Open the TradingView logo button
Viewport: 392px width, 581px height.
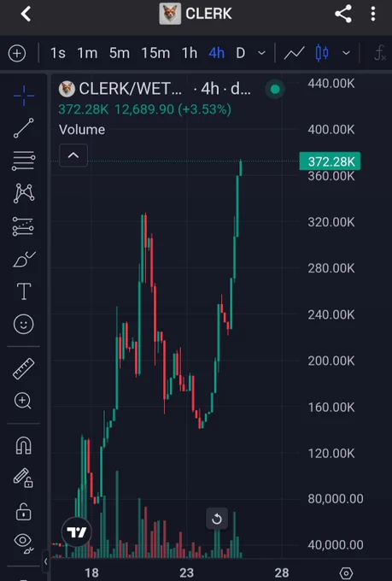(77, 532)
